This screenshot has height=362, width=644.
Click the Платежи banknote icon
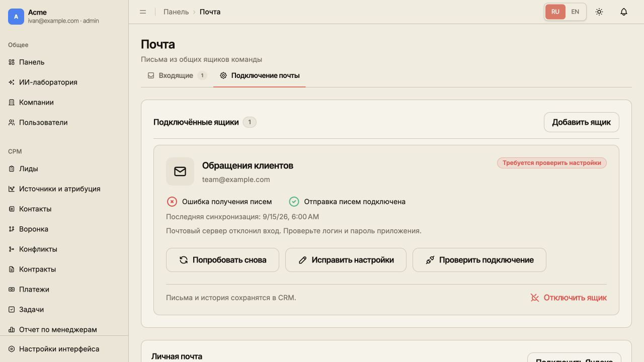(x=12, y=289)
